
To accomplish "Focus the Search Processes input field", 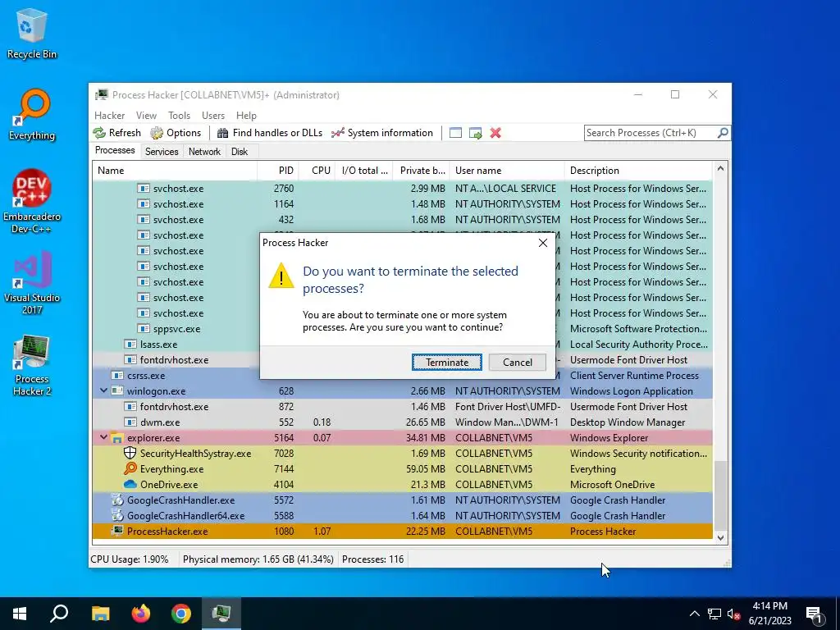I will [651, 133].
